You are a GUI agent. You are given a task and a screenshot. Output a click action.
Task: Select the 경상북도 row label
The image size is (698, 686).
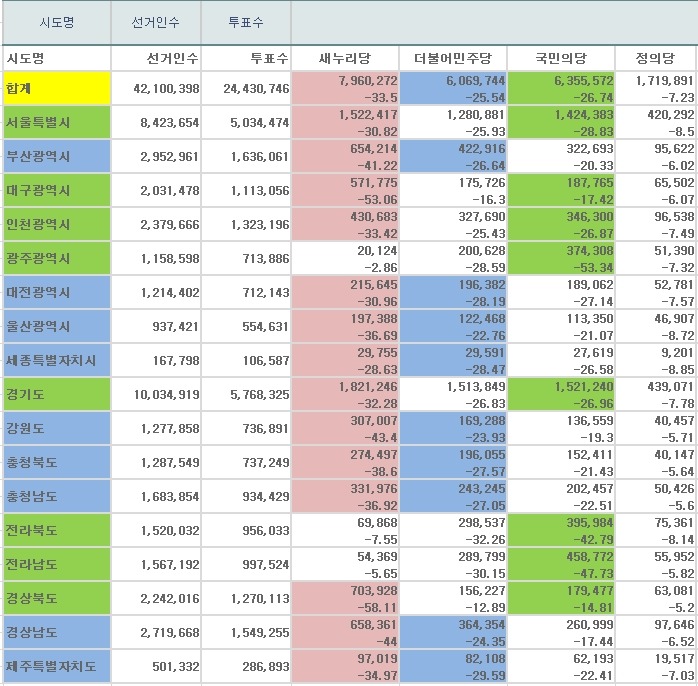pos(57,598)
